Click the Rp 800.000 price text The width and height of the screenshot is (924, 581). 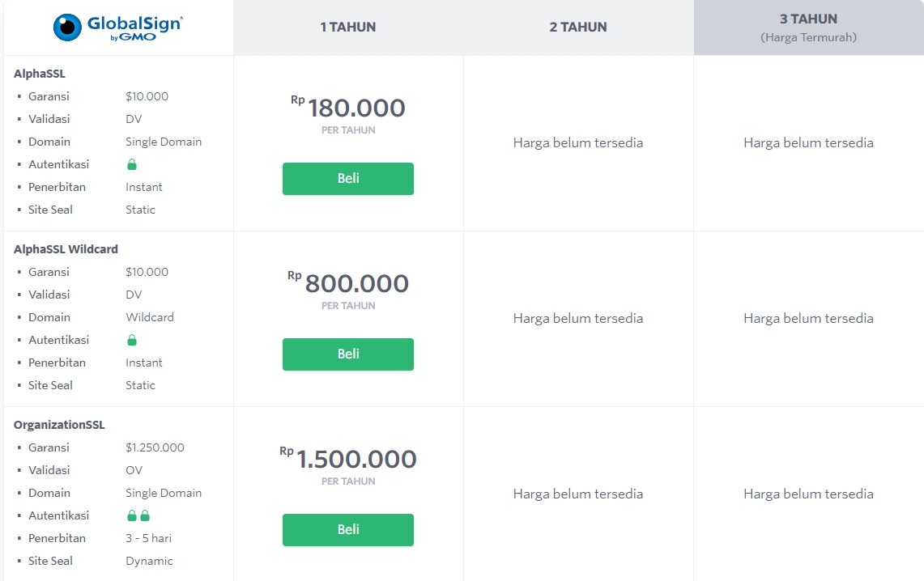click(356, 284)
